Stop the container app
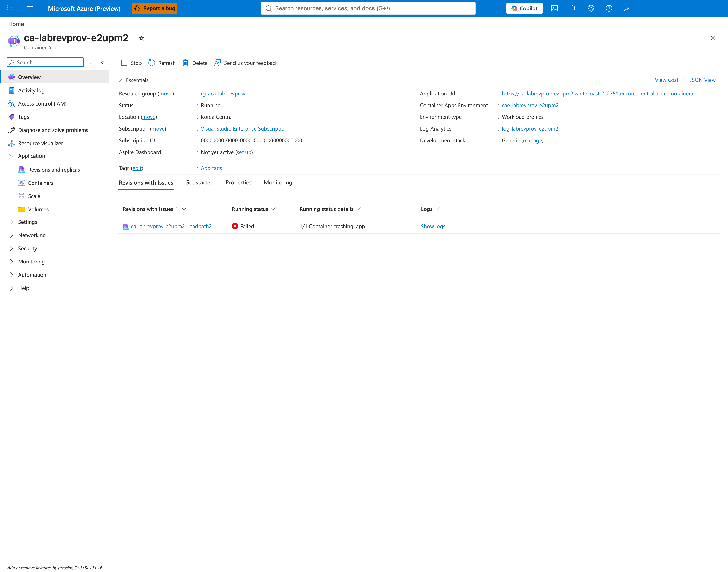 pos(131,63)
